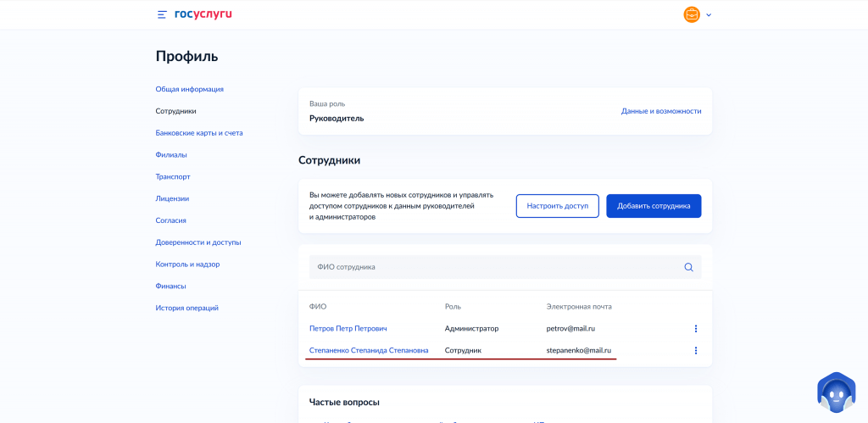Click the orange briefcase profile avatar

coord(692,14)
